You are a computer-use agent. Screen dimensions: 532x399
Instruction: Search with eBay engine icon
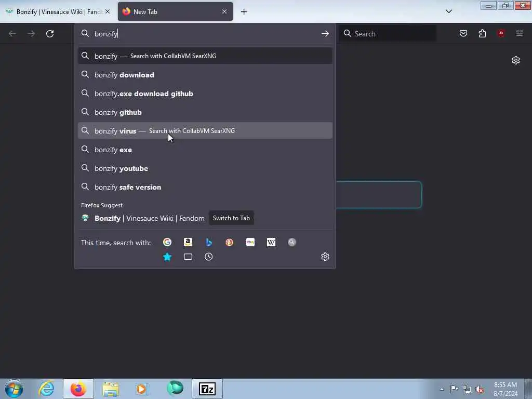250,242
